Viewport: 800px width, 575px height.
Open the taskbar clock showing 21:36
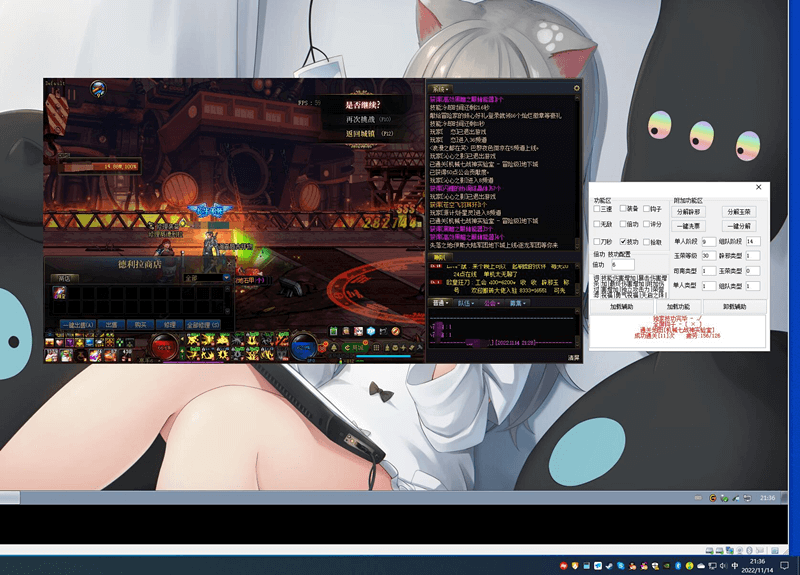(758, 565)
